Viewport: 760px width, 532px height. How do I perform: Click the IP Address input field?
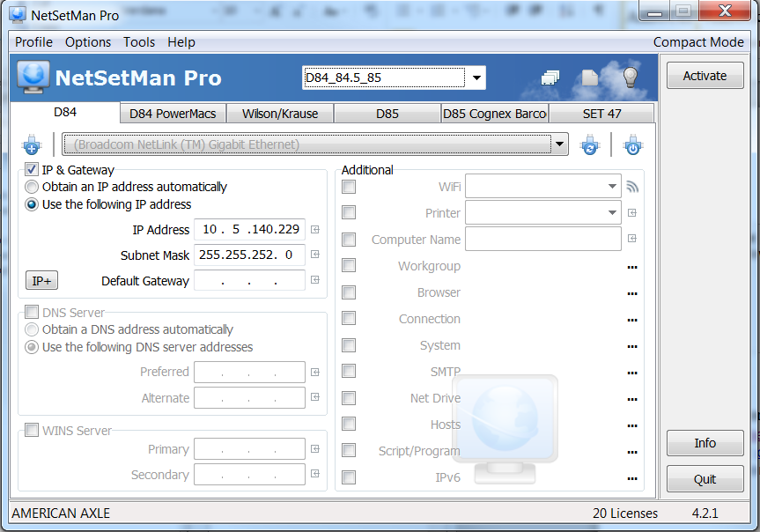(x=249, y=229)
